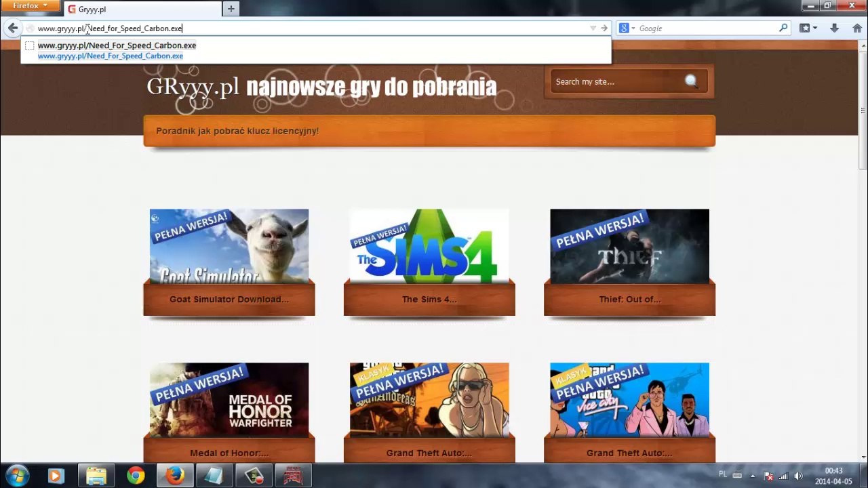Switch to the Gryyy.pl tab

pyautogui.click(x=142, y=9)
